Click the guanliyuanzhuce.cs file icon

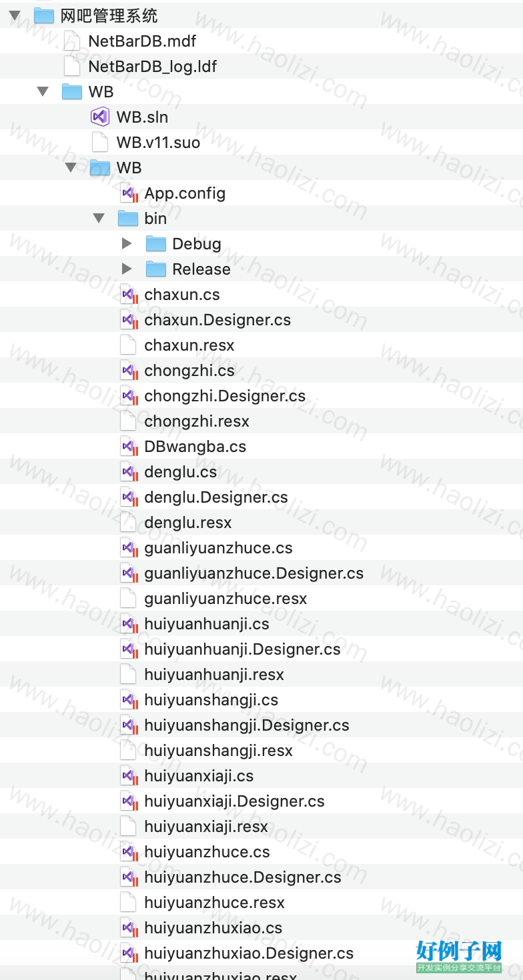pos(129,548)
